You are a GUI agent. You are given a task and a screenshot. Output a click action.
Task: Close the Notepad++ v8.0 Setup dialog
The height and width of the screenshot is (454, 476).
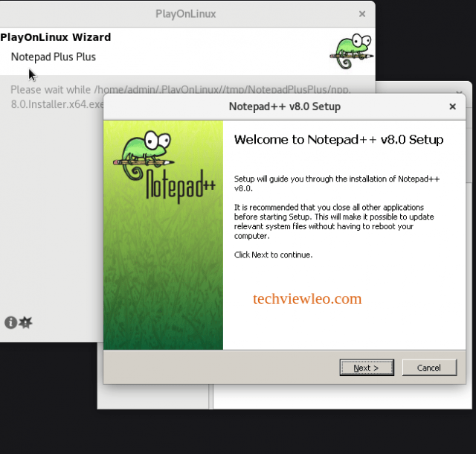(452, 106)
